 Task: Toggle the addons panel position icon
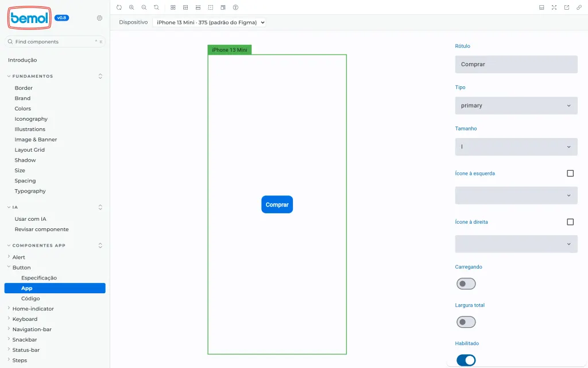click(x=541, y=7)
